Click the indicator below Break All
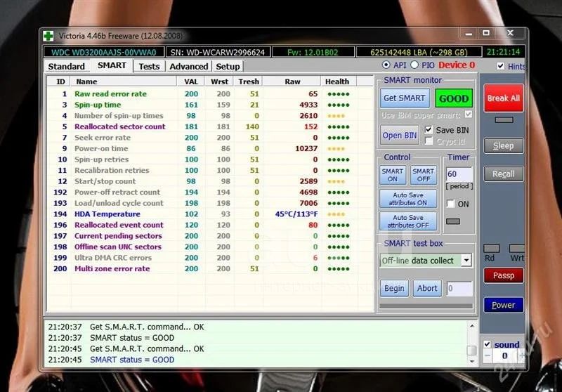This screenshot has width=562, height=392. pos(504,119)
